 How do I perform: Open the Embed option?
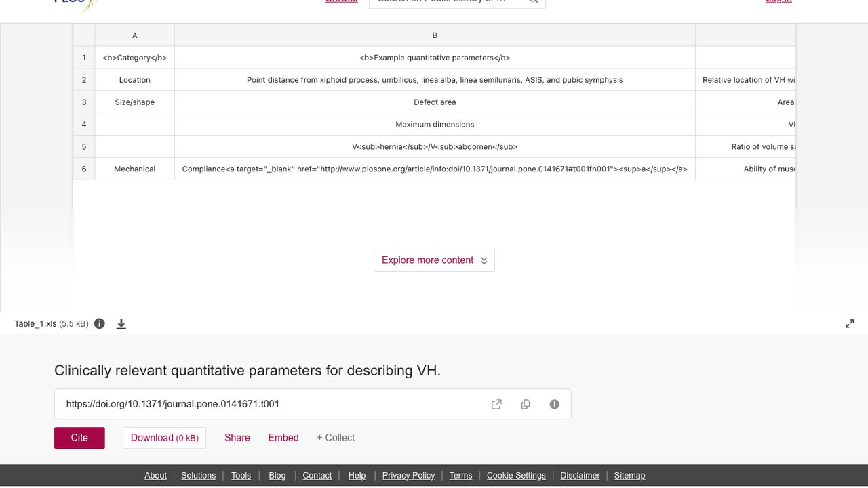pos(283,438)
